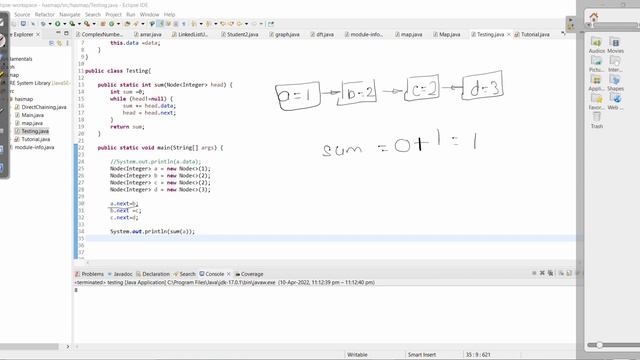Switch to the Tutorial.java editor tab
The height and width of the screenshot is (360, 640).
532,34
